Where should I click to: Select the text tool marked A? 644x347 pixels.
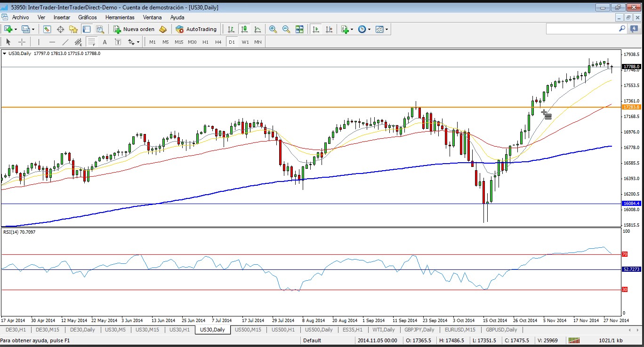pos(105,42)
